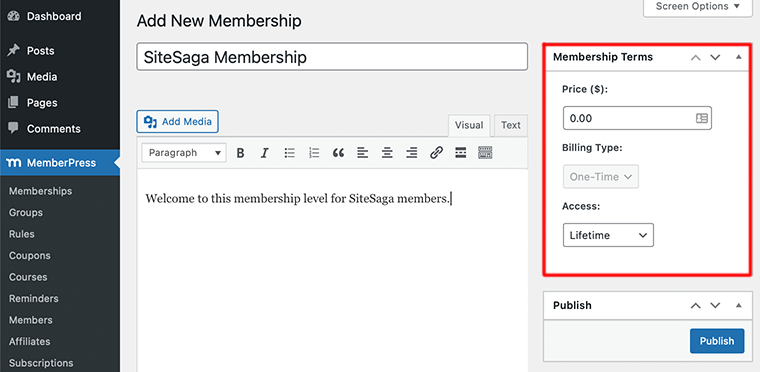This screenshot has height=372, width=760.
Task: Align text center
Action: [387, 153]
